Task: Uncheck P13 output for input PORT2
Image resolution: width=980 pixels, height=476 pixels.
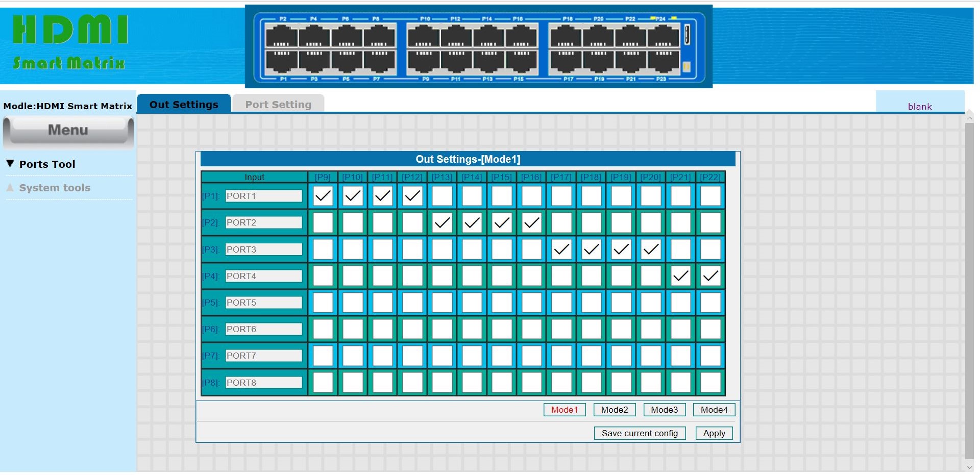Action: 443,223
